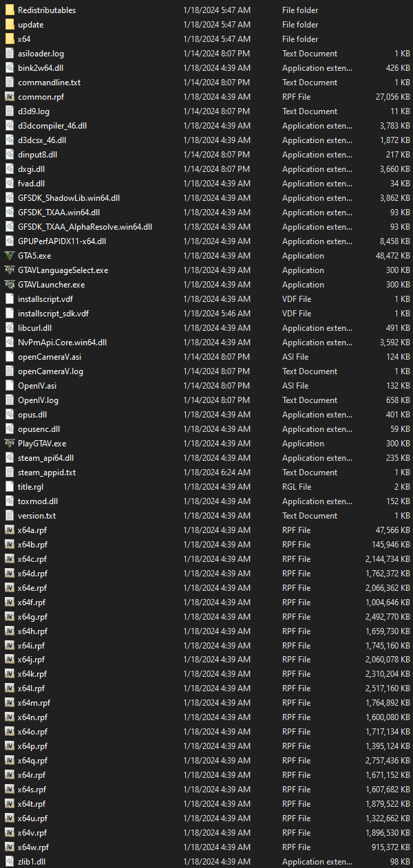
Task: Click the GTAVLanguageSelect.exe icon
Action: (x=10, y=270)
